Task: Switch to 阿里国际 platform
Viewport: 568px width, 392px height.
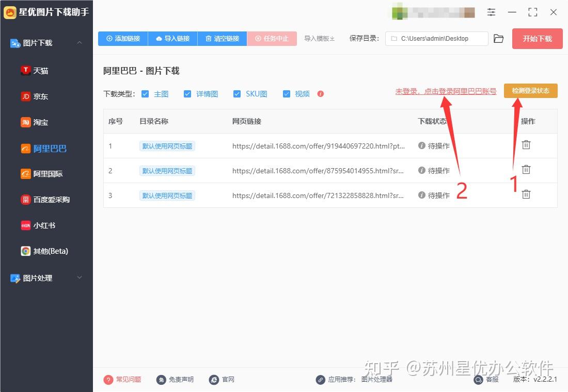Action: click(x=46, y=174)
